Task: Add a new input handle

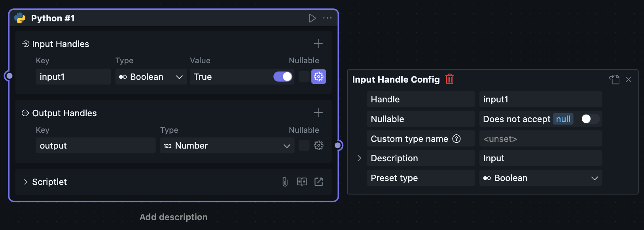Action: [318, 43]
